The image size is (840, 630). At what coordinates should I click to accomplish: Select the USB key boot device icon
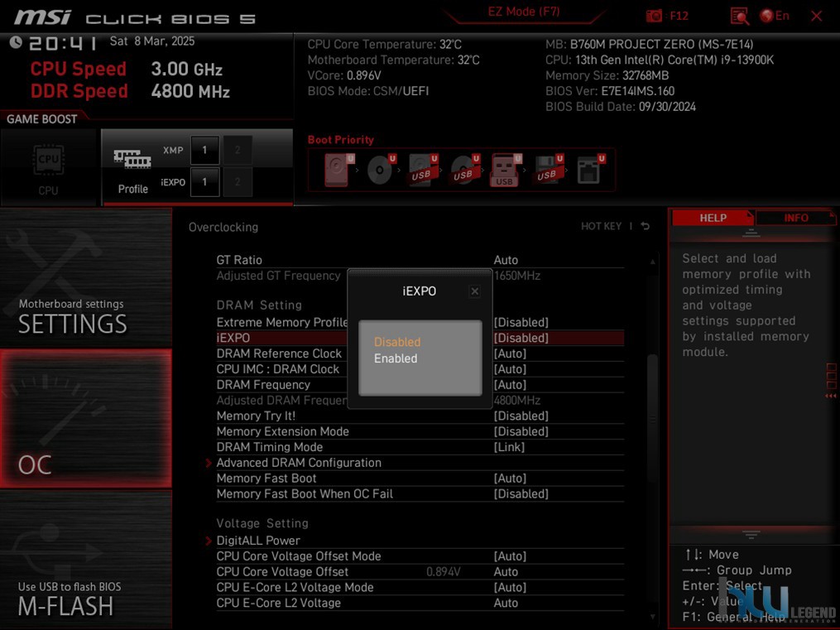point(505,170)
